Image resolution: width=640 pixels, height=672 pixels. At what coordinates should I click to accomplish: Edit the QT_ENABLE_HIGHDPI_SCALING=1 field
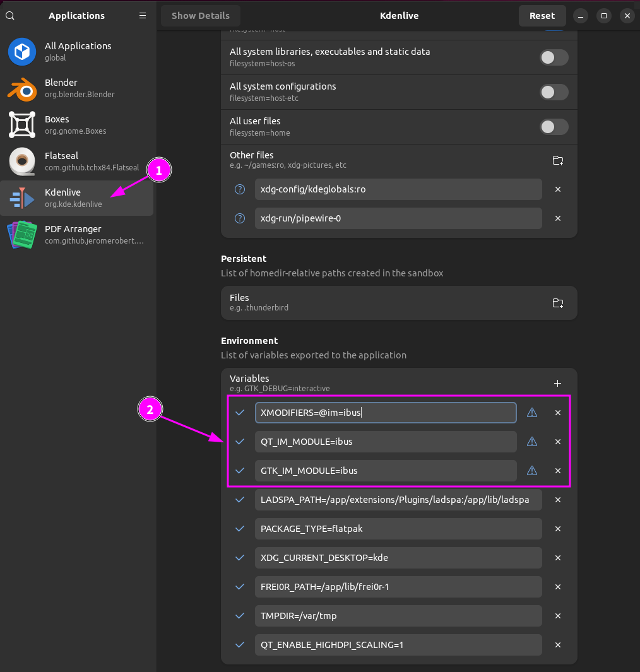398,645
